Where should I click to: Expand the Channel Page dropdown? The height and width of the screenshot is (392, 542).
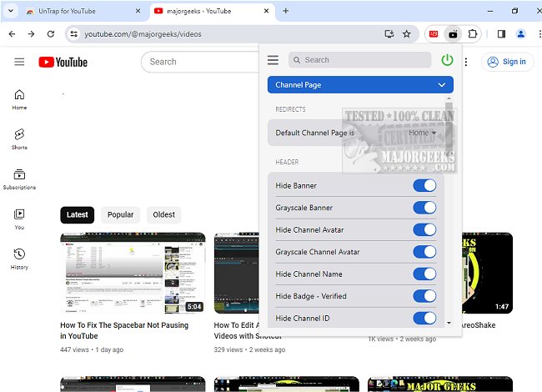click(360, 85)
